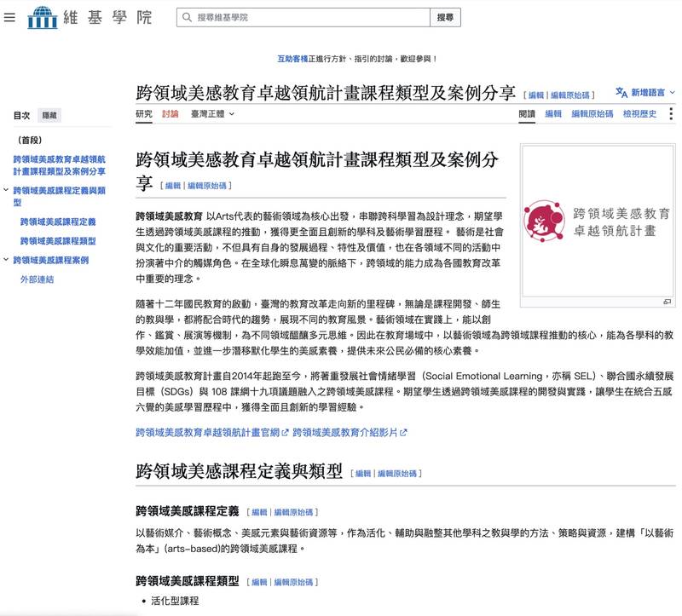Collapse the 跨領域美感課程定義與類型 contents section
The height and width of the screenshot is (616, 682).
coord(6,190)
